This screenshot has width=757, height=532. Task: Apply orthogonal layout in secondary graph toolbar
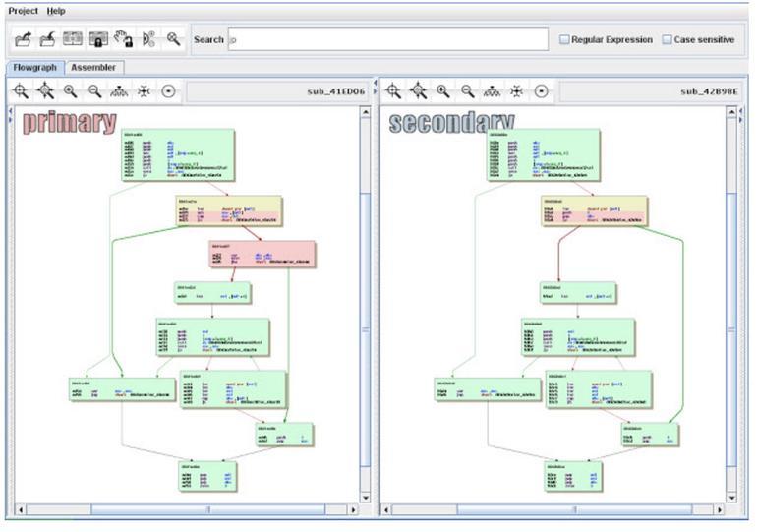pyautogui.click(x=516, y=91)
